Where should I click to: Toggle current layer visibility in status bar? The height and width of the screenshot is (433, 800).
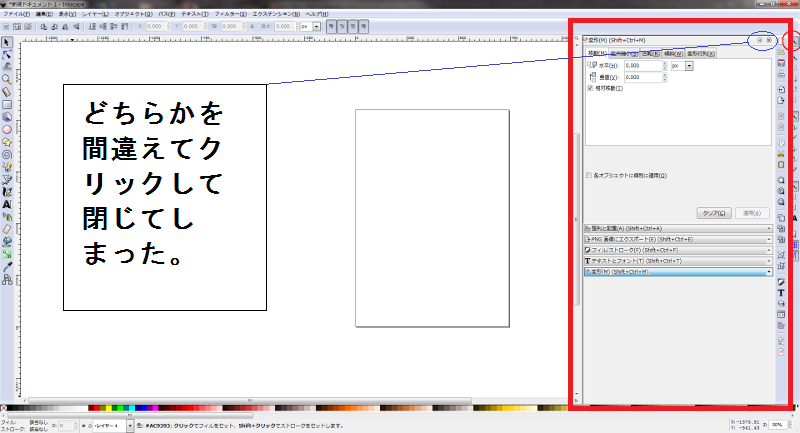[84, 425]
